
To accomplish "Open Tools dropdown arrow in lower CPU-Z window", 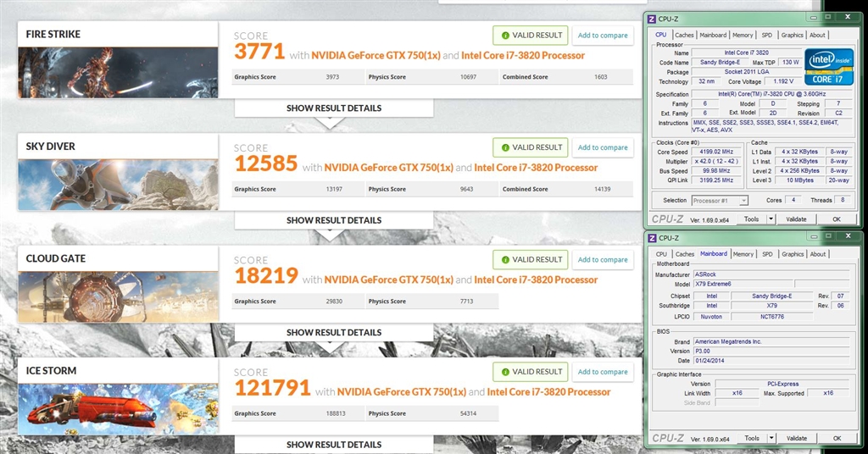I will coord(771,439).
